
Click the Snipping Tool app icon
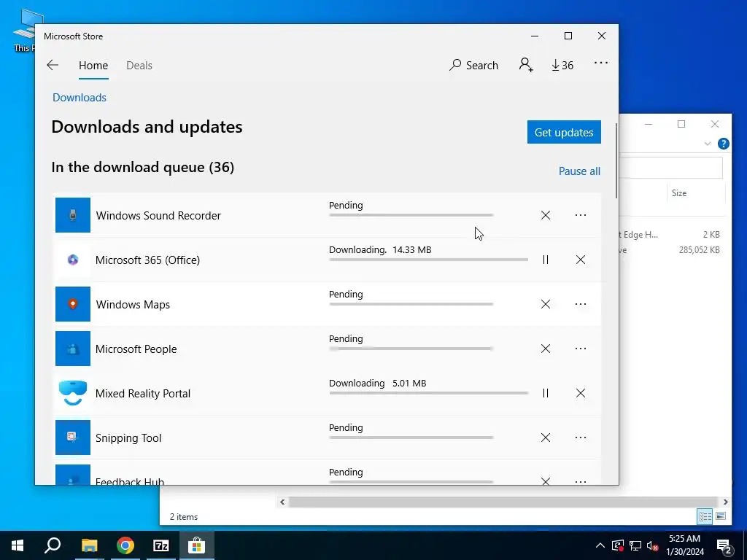(x=73, y=437)
